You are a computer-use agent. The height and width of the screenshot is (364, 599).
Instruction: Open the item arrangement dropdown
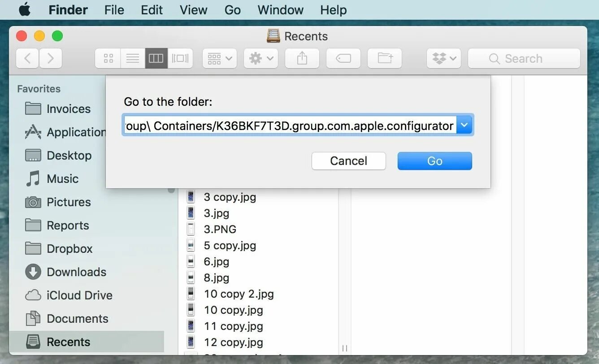220,58
